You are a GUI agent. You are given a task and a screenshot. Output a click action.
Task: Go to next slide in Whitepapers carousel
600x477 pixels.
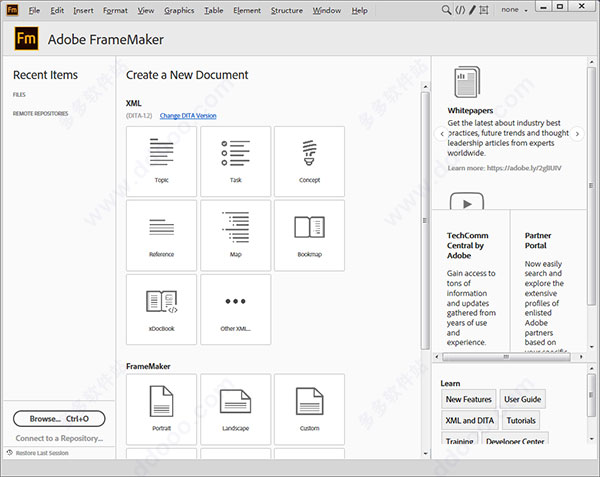[577, 134]
